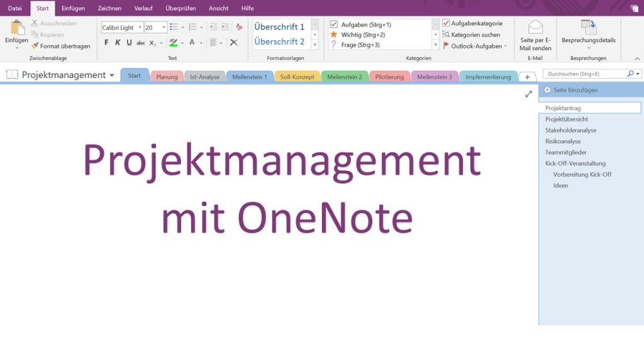Switch to Zeichnen ribbon tab
This screenshot has width=644, height=362.
click(109, 8)
